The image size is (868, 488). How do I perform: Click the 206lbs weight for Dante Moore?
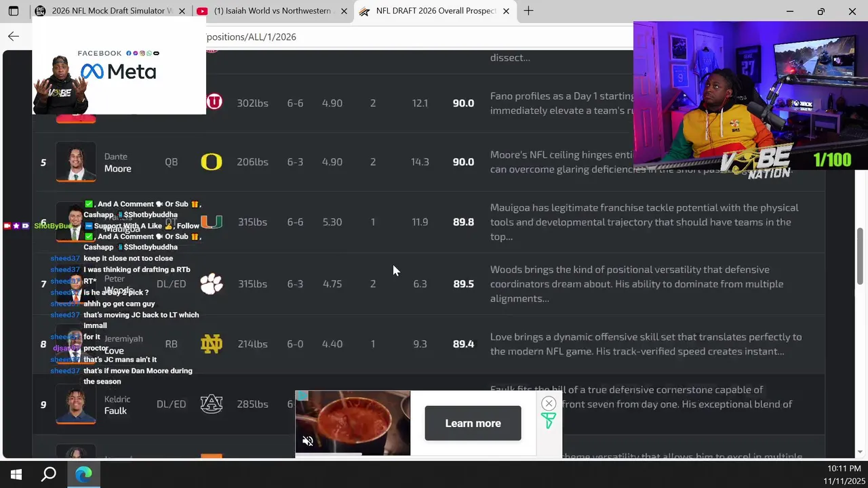pos(253,162)
